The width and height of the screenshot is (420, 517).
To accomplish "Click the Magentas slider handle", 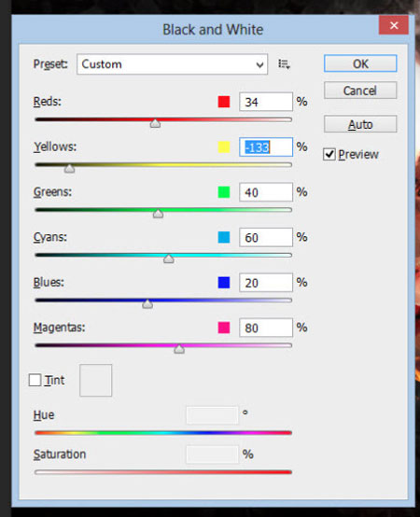I will [x=179, y=349].
